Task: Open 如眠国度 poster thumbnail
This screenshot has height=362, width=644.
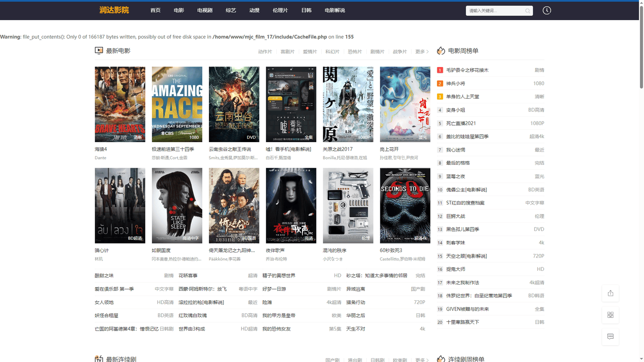Action: [177, 206]
